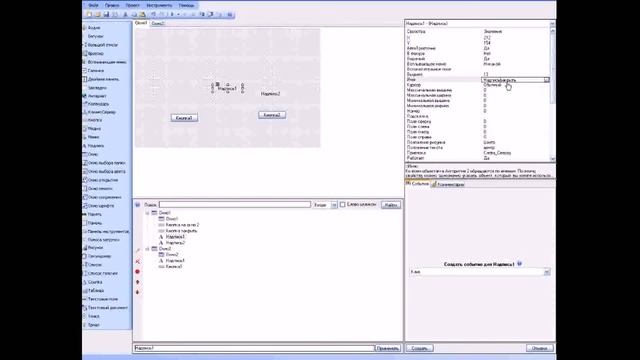Image resolution: width=640 pixels, height=360 pixels.
Task: Choose the Браузер component from the palette
Action: click(x=95, y=53)
